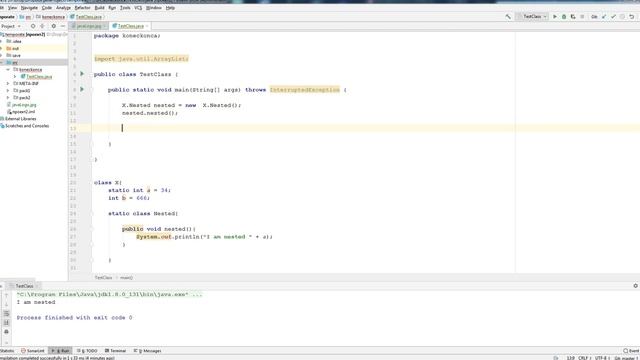Open the Analyze menu
This screenshot has width=640, height=360.
pos(63,8)
